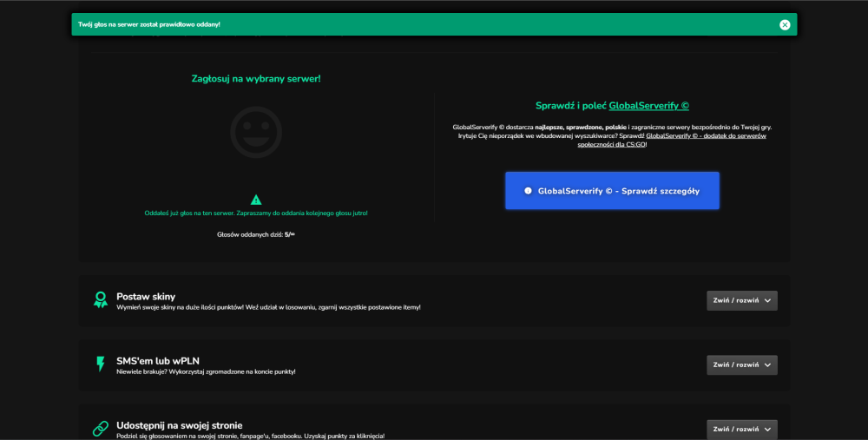Expand SMS'em lub wPLN section with Zwiń / rozwiń
The height and width of the screenshot is (440, 868).
coord(742,364)
